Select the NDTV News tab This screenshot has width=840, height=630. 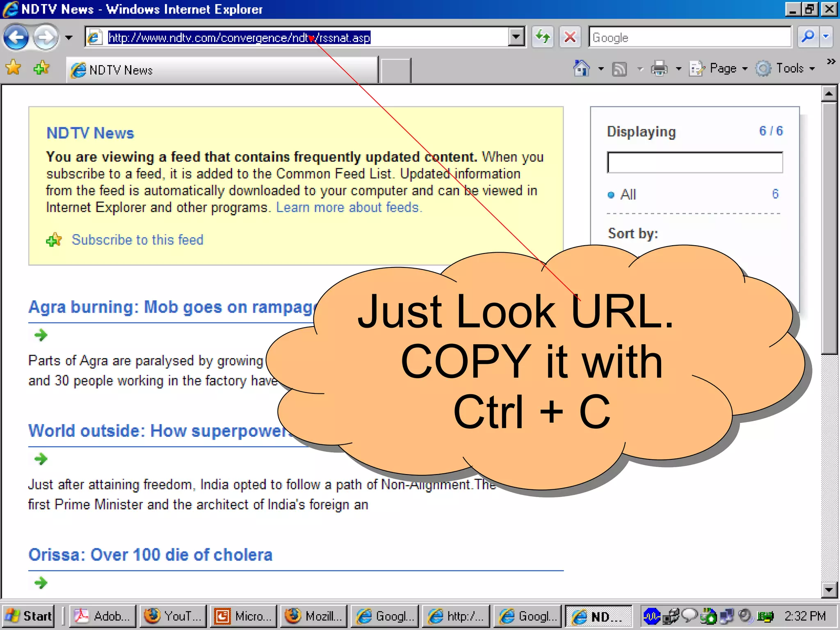[222, 70]
